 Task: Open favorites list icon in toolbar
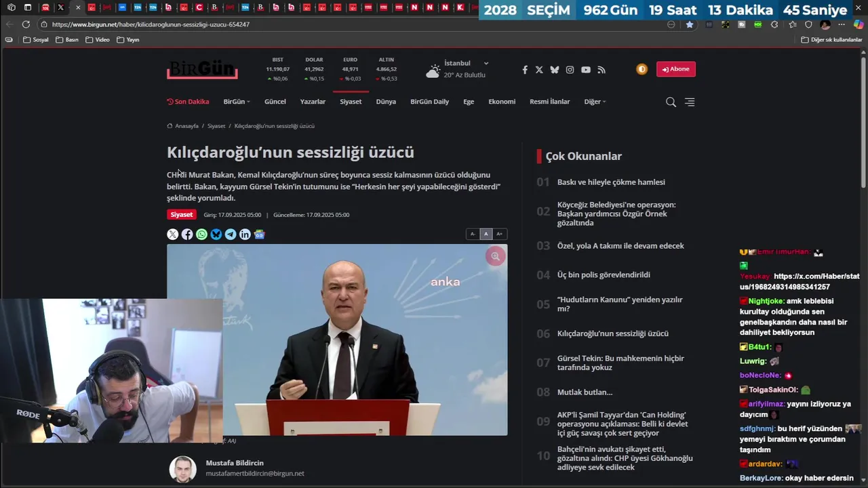[x=792, y=24]
